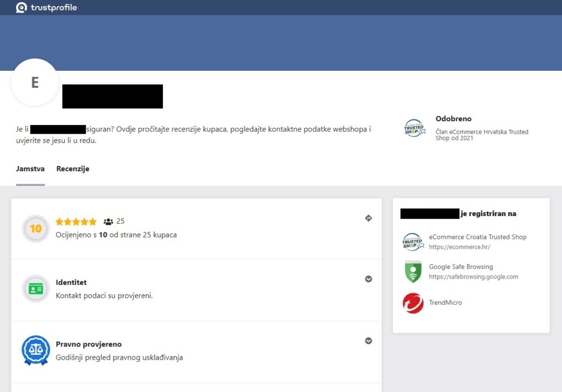The image size is (562, 392).
Task: Click the reviewers people icon near 25
Action: click(108, 221)
